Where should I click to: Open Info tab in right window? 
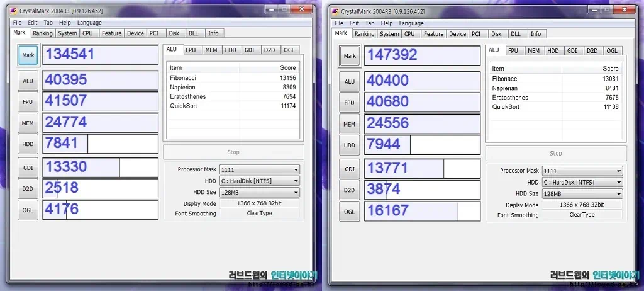tap(536, 34)
